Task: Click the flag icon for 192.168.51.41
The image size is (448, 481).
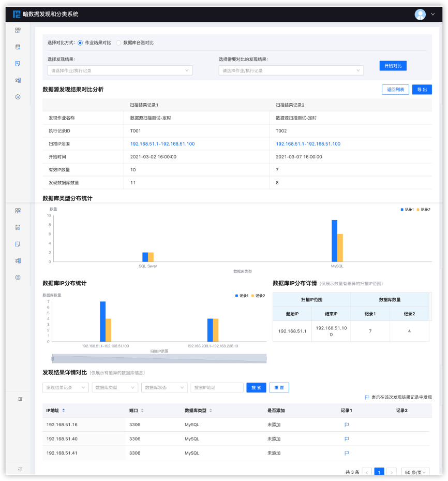Action: (x=347, y=453)
